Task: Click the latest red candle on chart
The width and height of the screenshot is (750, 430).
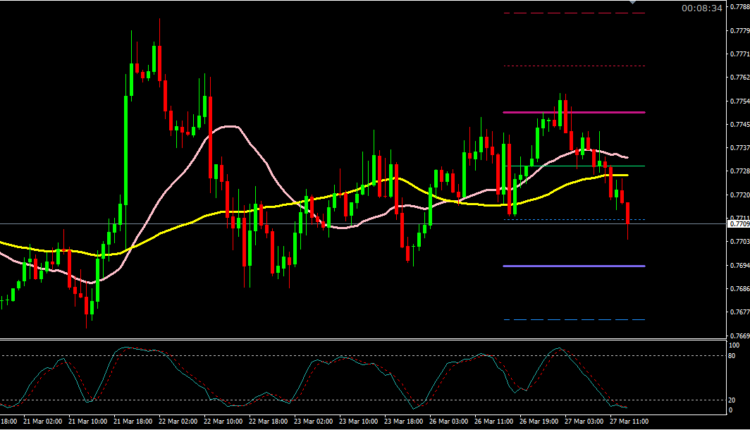Action: click(628, 215)
